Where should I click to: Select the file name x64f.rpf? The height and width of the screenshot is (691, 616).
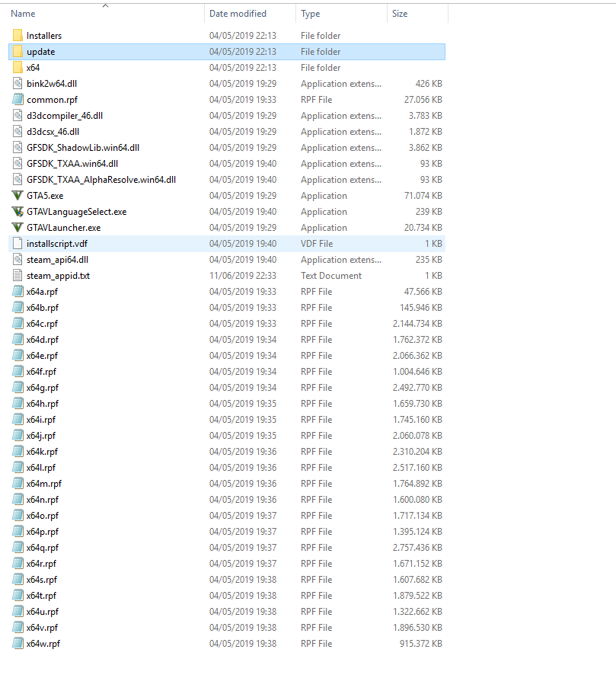tap(41, 372)
